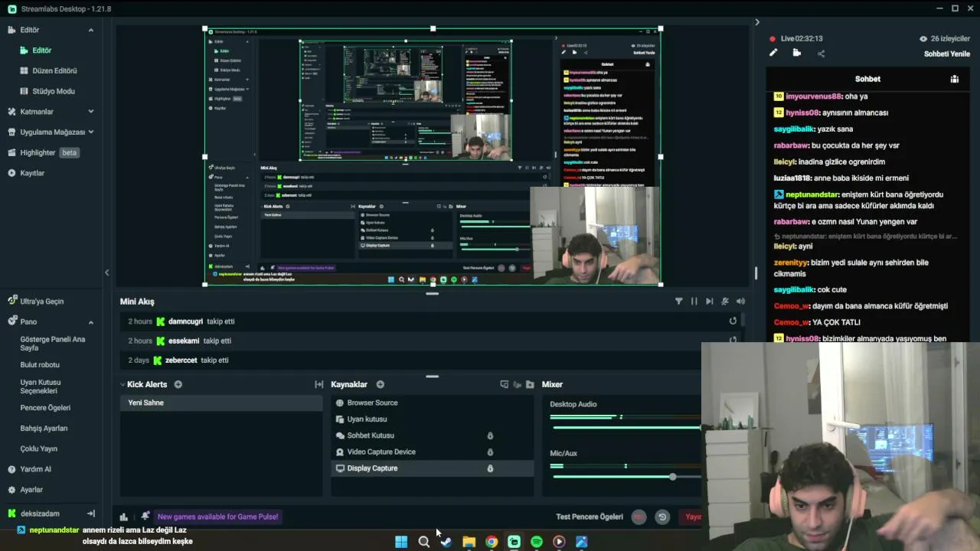Click Test Pencere Öğeleri
980x551 pixels.
(590, 517)
